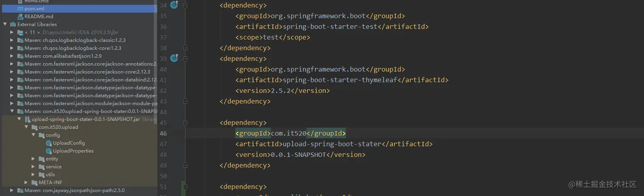Fold the dependency block starting on line 39
The width and height of the screenshot is (644, 196).
pyautogui.click(x=185, y=59)
